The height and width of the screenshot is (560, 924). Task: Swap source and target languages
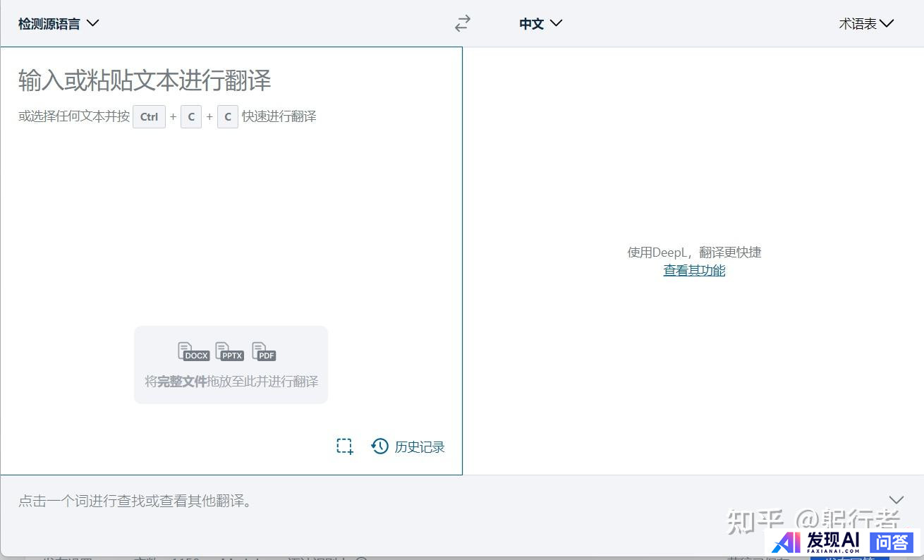pyautogui.click(x=462, y=24)
